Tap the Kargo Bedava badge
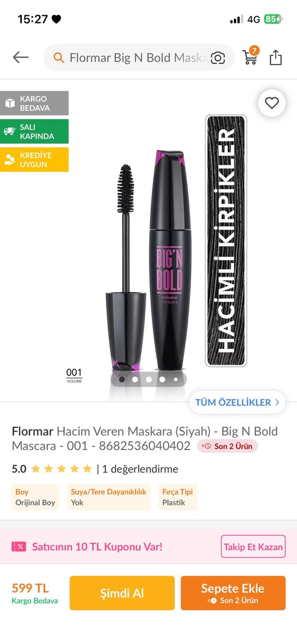Image resolution: width=297 pixels, height=644 pixels. click(x=34, y=103)
